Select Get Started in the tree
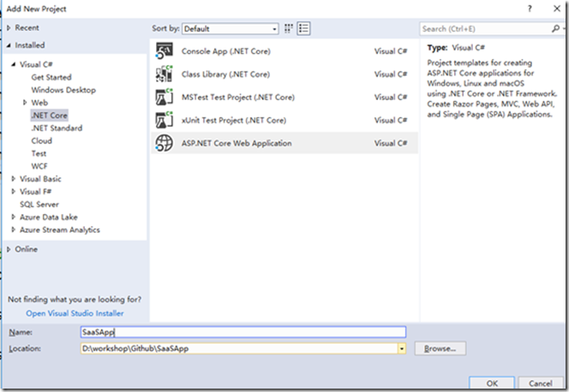 point(51,77)
